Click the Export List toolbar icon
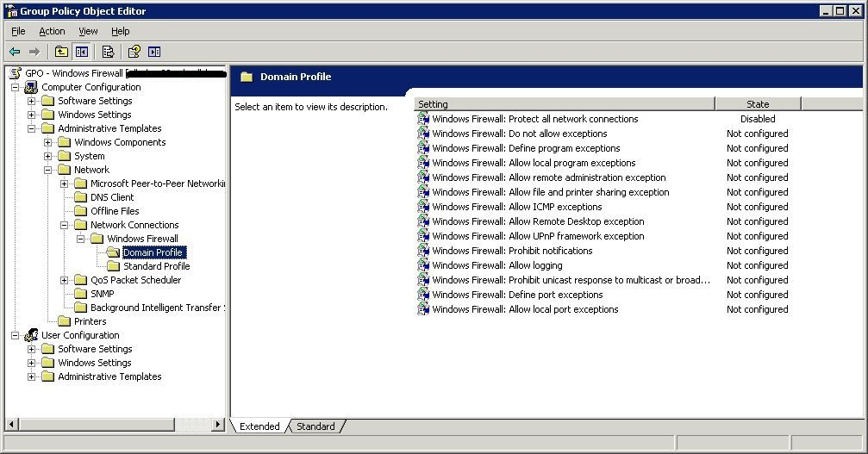 tap(108, 52)
